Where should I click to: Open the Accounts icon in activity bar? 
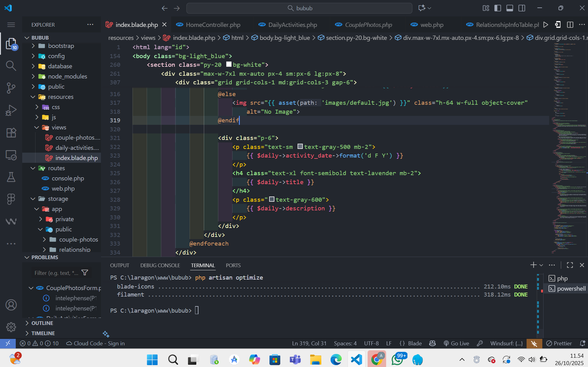(11, 305)
